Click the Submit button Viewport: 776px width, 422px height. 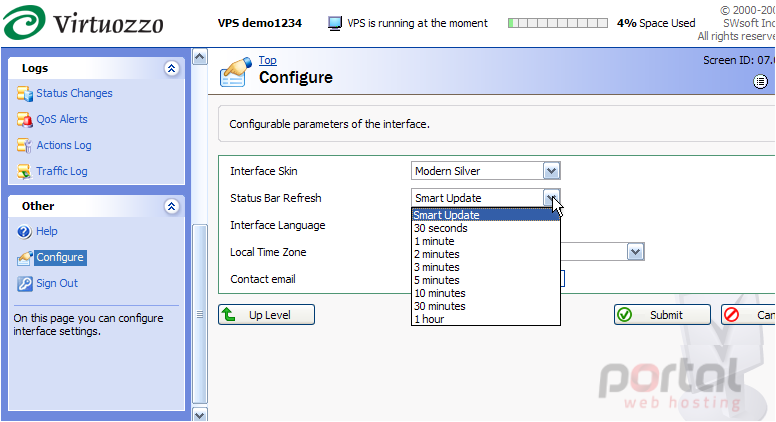[662, 315]
